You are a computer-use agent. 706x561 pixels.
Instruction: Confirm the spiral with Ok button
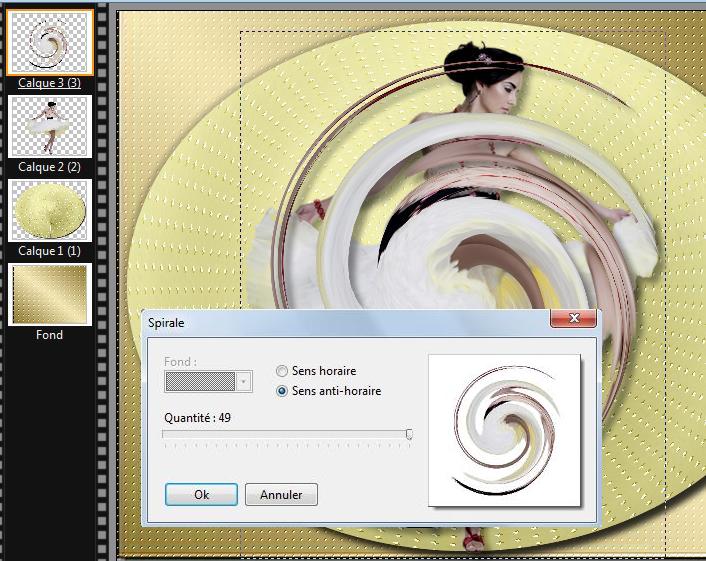point(201,494)
